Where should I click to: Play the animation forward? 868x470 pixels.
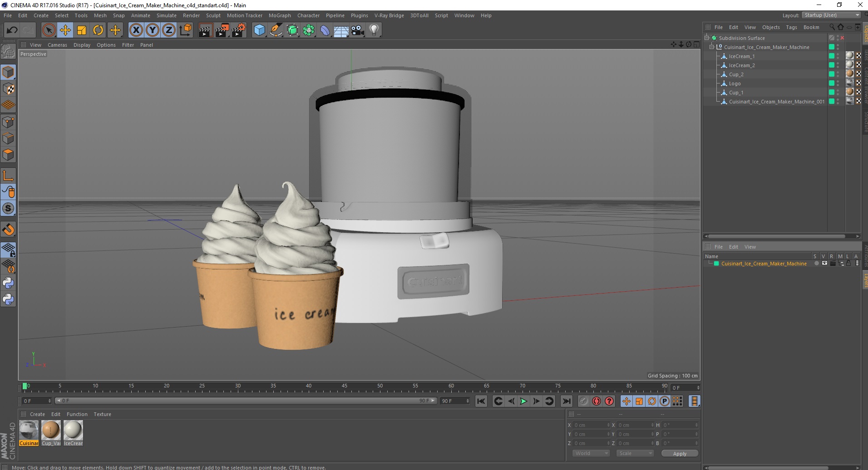click(x=523, y=401)
